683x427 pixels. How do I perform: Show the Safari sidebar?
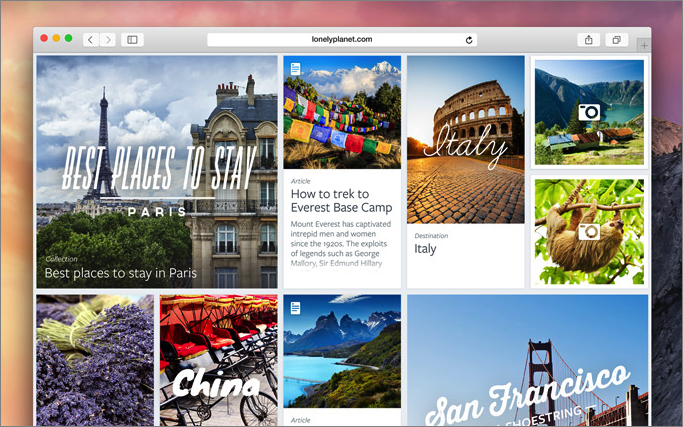click(132, 40)
